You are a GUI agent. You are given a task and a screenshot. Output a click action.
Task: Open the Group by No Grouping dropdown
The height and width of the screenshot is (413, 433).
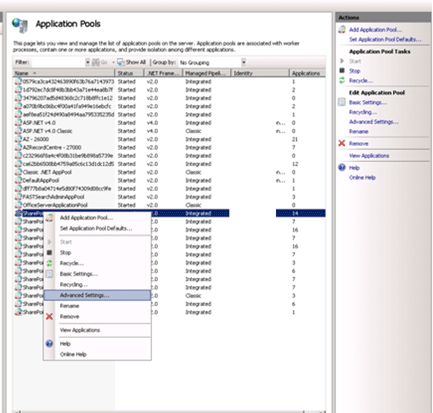point(212,62)
